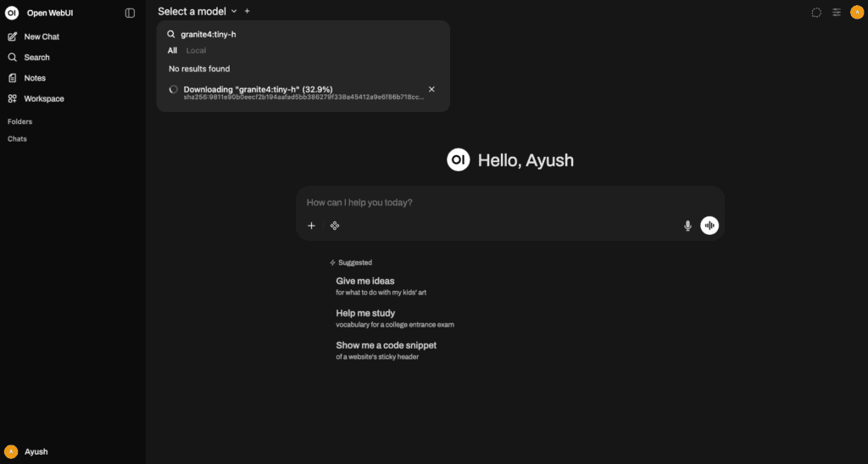
Task: Switch to the Local filter tab
Action: click(196, 51)
